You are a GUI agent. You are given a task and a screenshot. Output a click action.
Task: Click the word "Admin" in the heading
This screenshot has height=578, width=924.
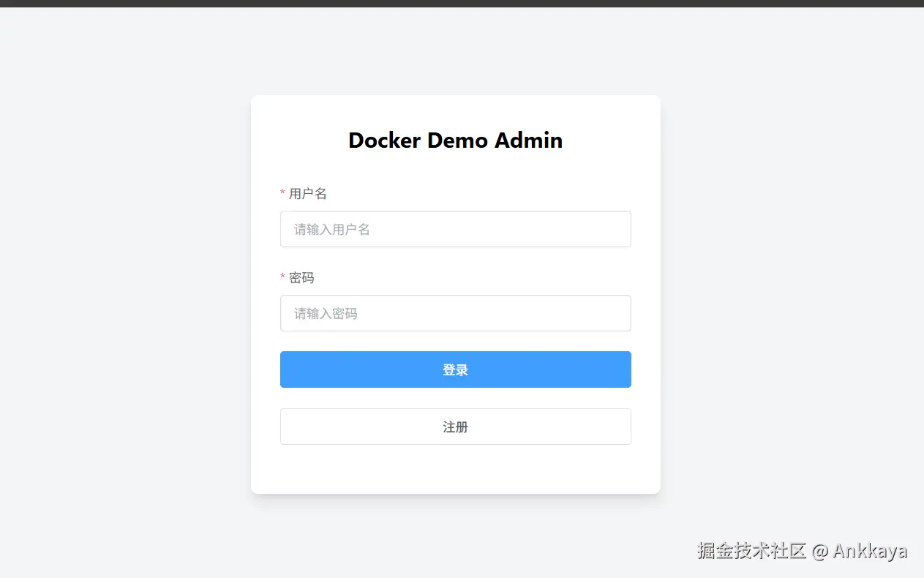click(x=528, y=140)
